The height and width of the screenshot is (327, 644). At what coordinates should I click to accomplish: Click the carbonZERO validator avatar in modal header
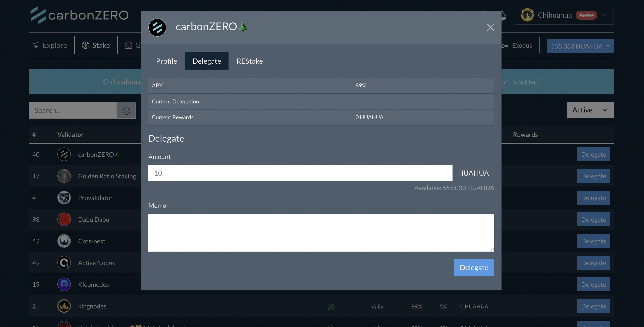click(157, 27)
